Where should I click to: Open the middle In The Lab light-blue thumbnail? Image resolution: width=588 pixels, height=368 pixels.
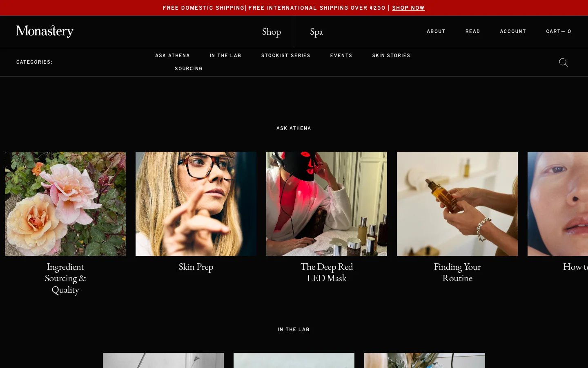pyautogui.click(x=294, y=360)
